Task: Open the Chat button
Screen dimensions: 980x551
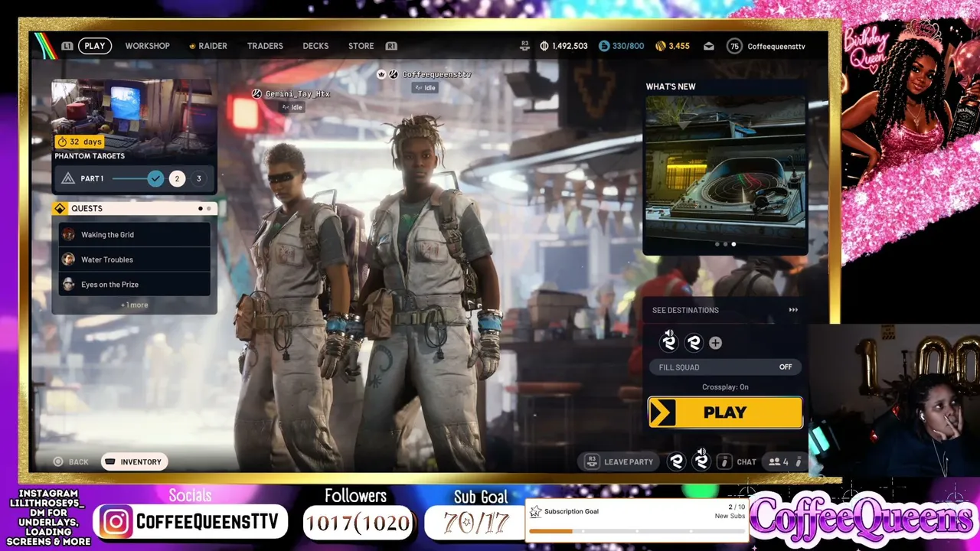Action: 746,462
